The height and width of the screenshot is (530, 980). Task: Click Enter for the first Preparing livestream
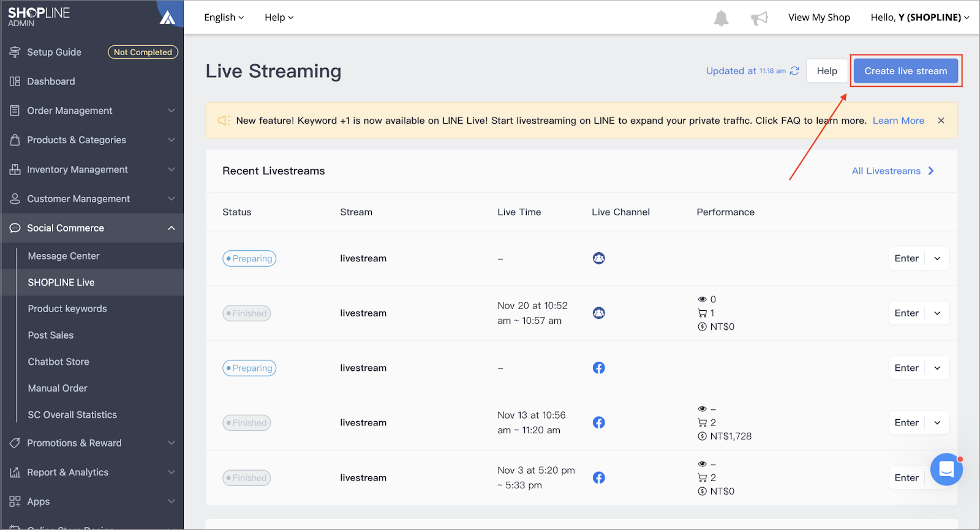tap(907, 258)
